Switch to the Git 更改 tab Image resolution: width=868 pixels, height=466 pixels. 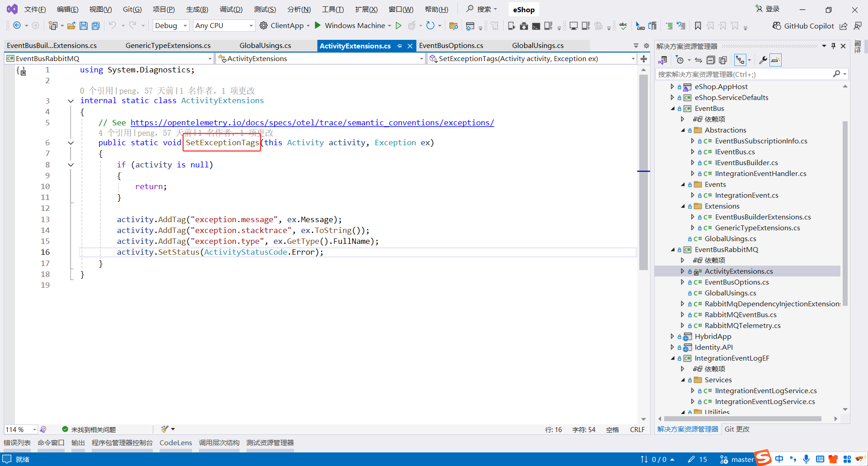click(x=737, y=429)
